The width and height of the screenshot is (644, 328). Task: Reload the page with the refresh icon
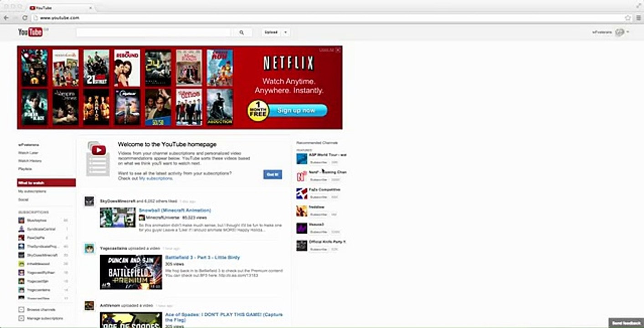click(25, 18)
